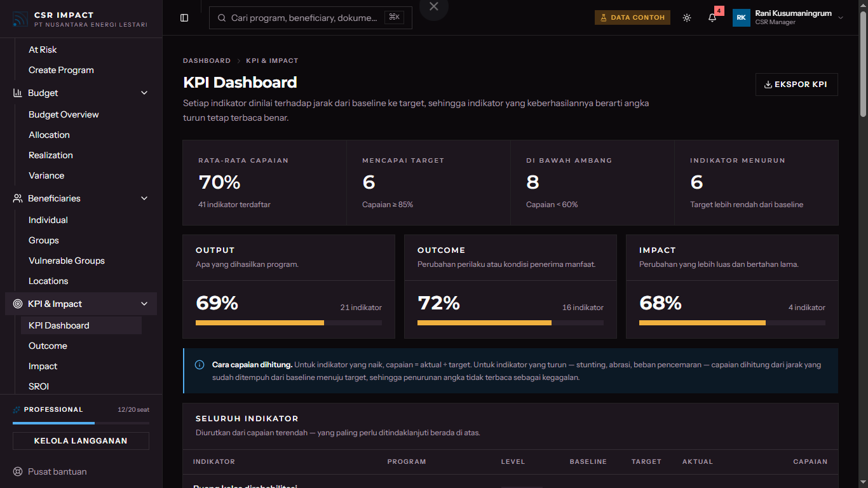Screen dimensions: 868x488
Task: Open Vulnerable Groups page
Action: pyautogui.click(x=67, y=261)
